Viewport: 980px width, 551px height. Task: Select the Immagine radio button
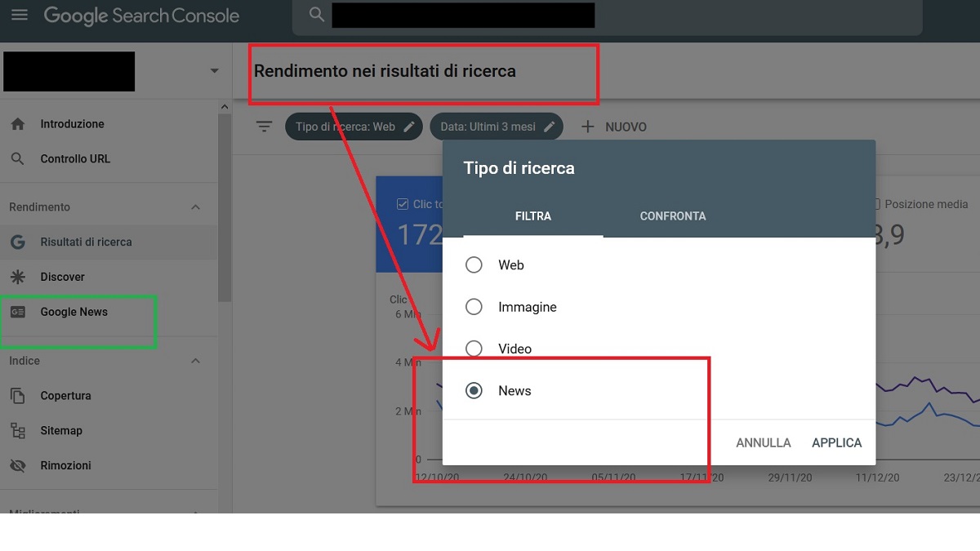click(x=474, y=307)
